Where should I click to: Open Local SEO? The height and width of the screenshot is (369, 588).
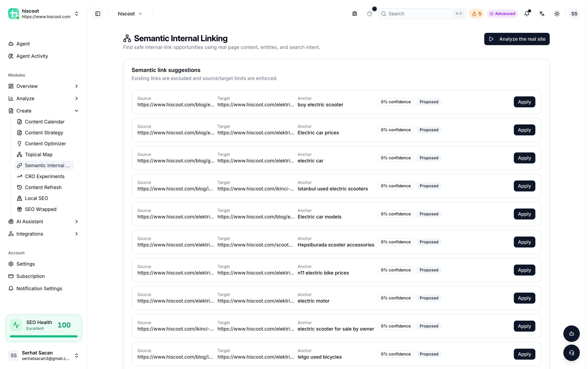coord(44,198)
